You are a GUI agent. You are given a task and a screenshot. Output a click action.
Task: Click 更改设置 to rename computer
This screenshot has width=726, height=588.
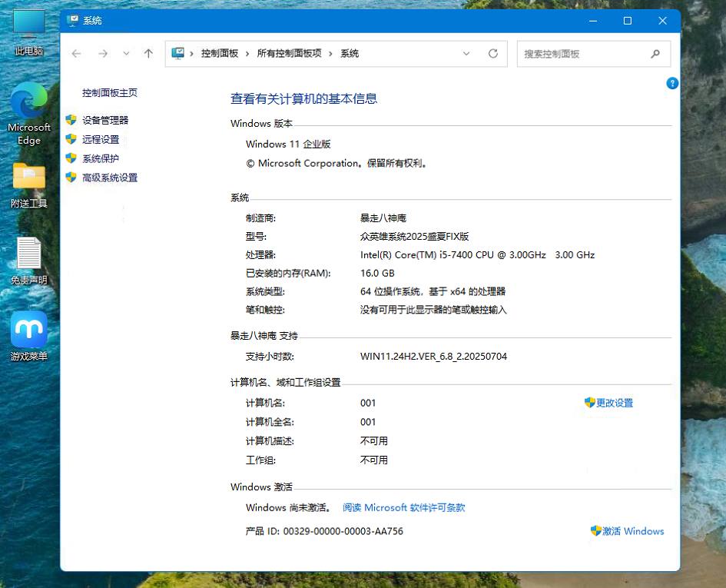coord(615,403)
